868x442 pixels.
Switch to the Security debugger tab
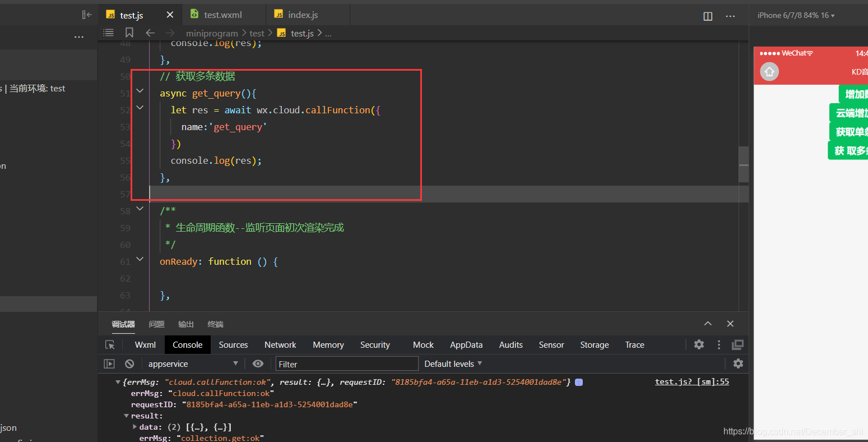(x=375, y=345)
